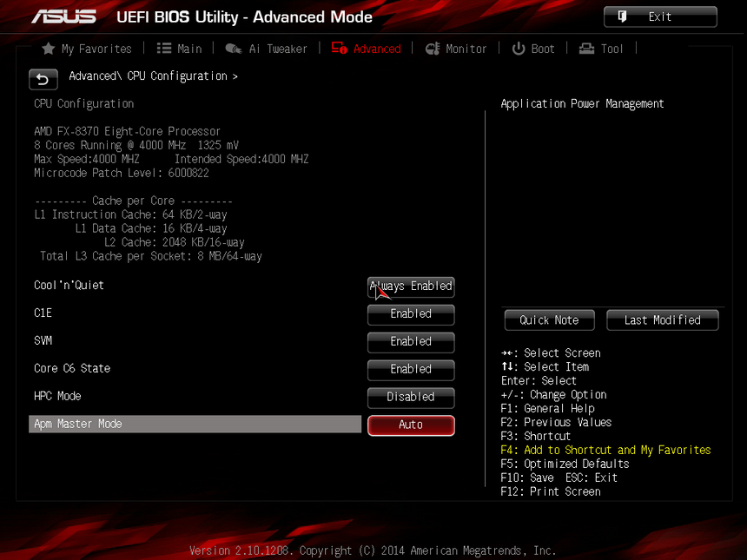The width and height of the screenshot is (747, 560).
Task: Open the C1E Enabled dropdown
Action: coord(411,314)
